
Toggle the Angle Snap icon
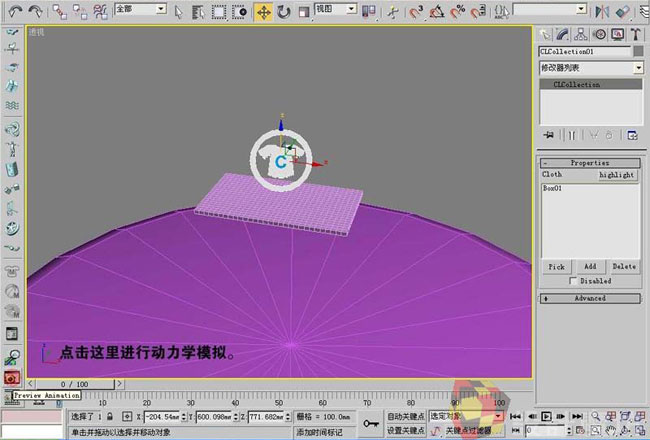coord(437,12)
